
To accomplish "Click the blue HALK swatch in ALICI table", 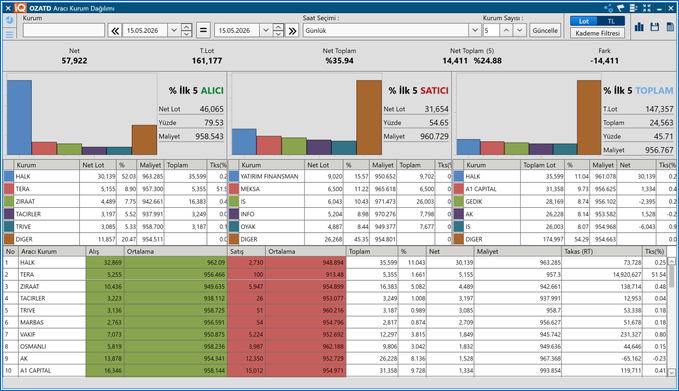I will (x=9, y=176).
